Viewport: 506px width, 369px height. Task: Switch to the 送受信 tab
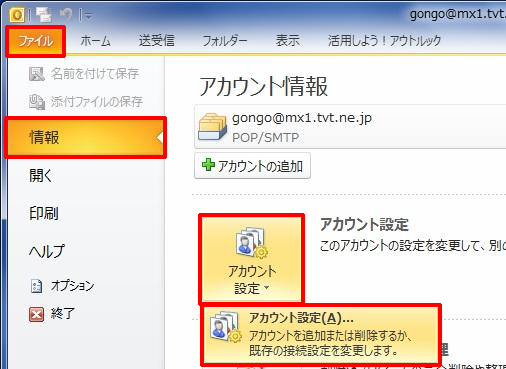coord(157,41)
